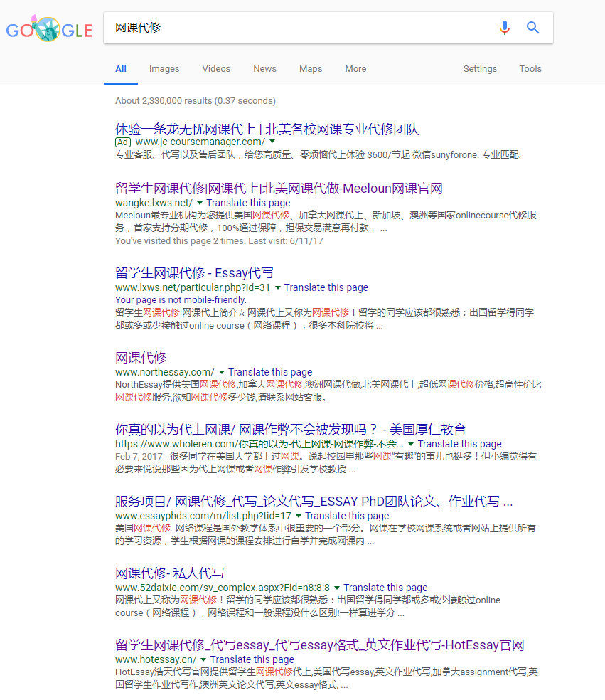605x700 pixels.
Task: Expand dropdown arrow next to wangke.lxws.net URL
Action: pos(200,203)
